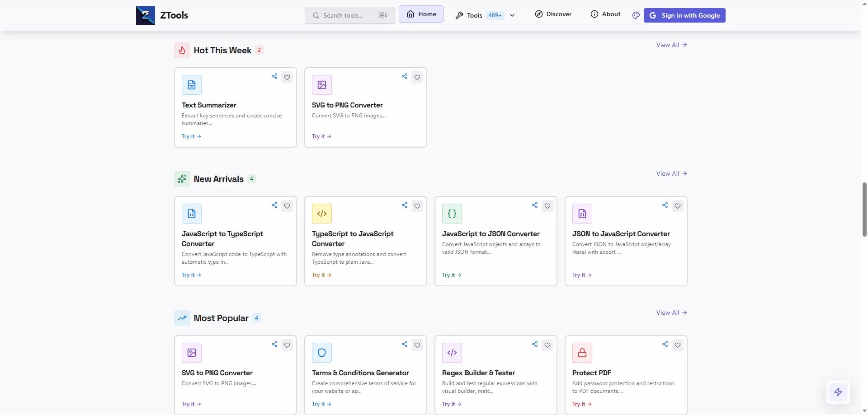
Task: View all New Arrivals tools
Action: click(x=672, y=173)
